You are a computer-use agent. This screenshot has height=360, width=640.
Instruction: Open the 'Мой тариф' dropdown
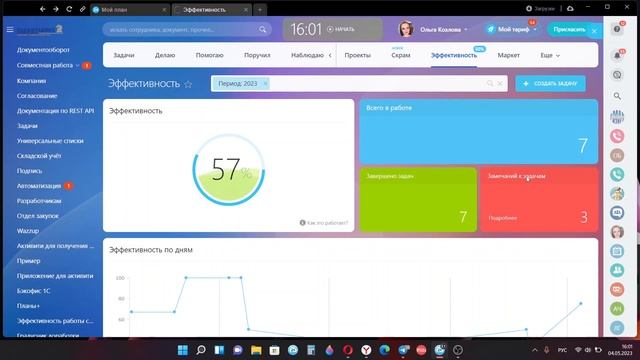(x=535, y=29)
